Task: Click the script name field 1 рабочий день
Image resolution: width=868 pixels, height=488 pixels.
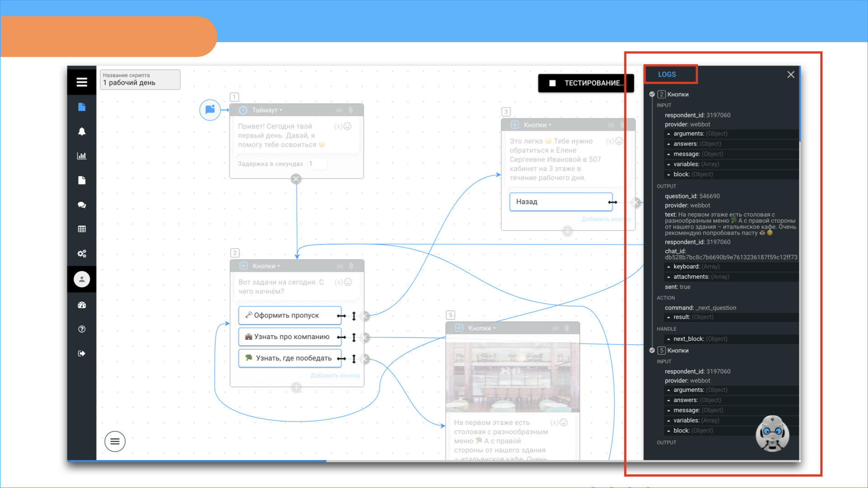Action: pos(140,80)
